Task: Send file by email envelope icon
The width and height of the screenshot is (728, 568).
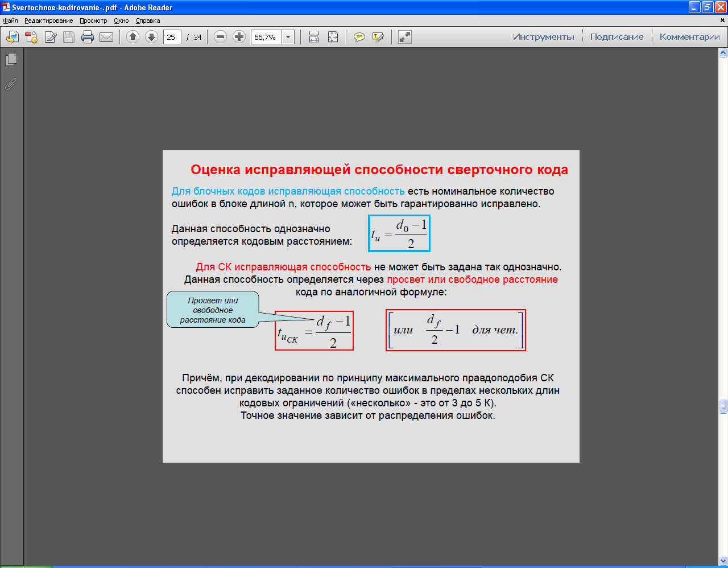Action: point(106,37)
